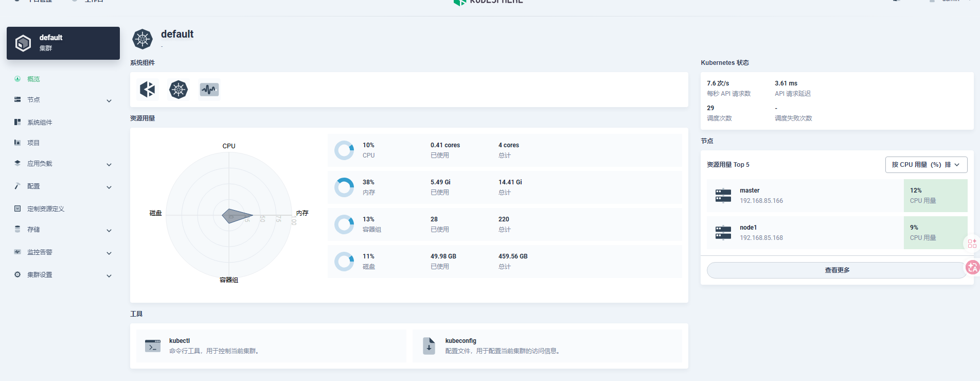980x381 pixels.
Task: Open 定制资源定义 in the sidebar
Action: (46, 209)
